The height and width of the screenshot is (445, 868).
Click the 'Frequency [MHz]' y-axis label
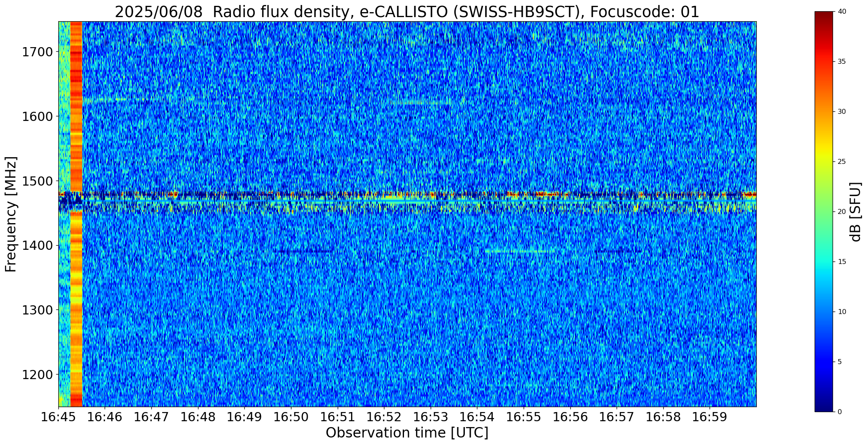click(11, 214)
